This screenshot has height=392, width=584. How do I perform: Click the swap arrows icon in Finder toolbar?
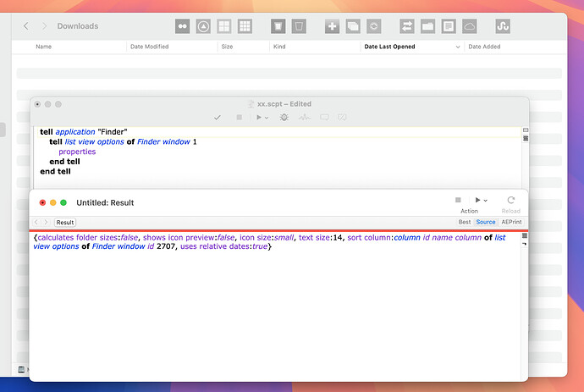407,26
